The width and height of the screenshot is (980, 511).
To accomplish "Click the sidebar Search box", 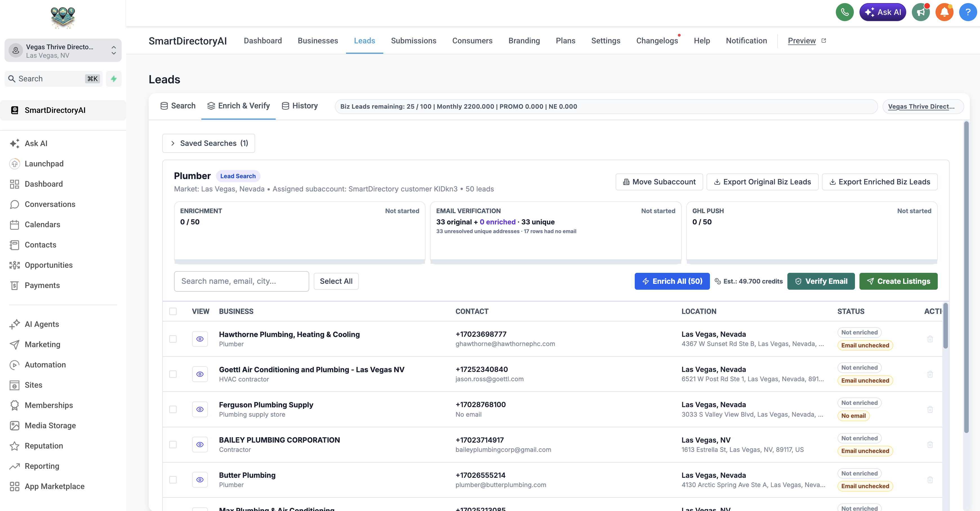I will coord(54,79).
